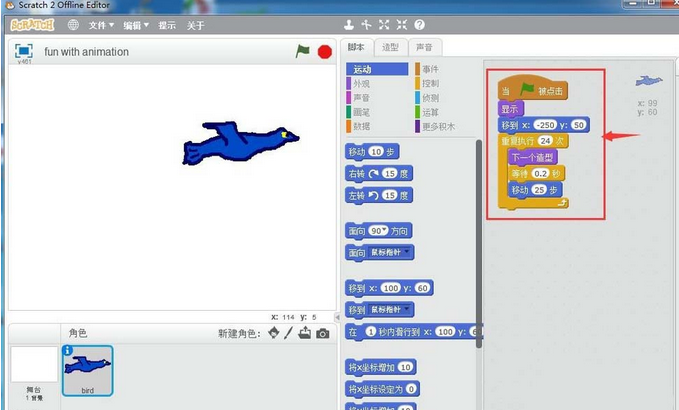Image resolution: width=679 pixels, height=410 pixels.
Task: Select the scissors Delete tool
Action: pos(366,25)
